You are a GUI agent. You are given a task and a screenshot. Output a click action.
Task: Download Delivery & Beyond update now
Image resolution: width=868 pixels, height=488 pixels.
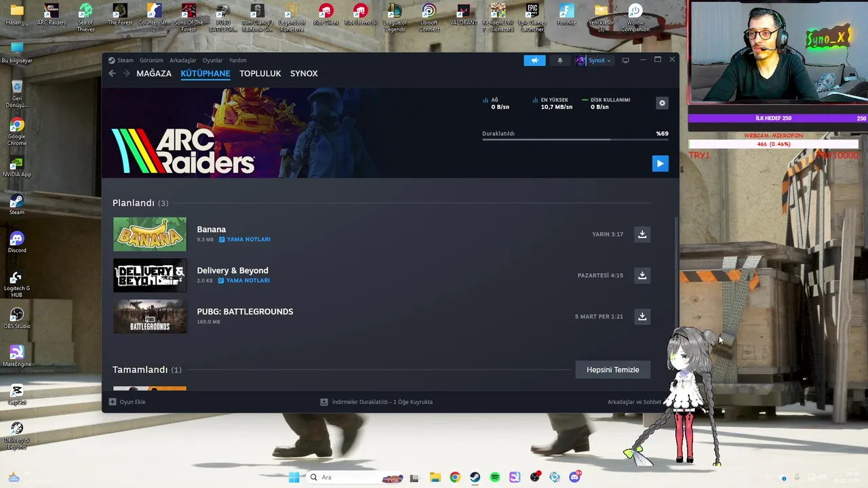[x=642, y=275]
